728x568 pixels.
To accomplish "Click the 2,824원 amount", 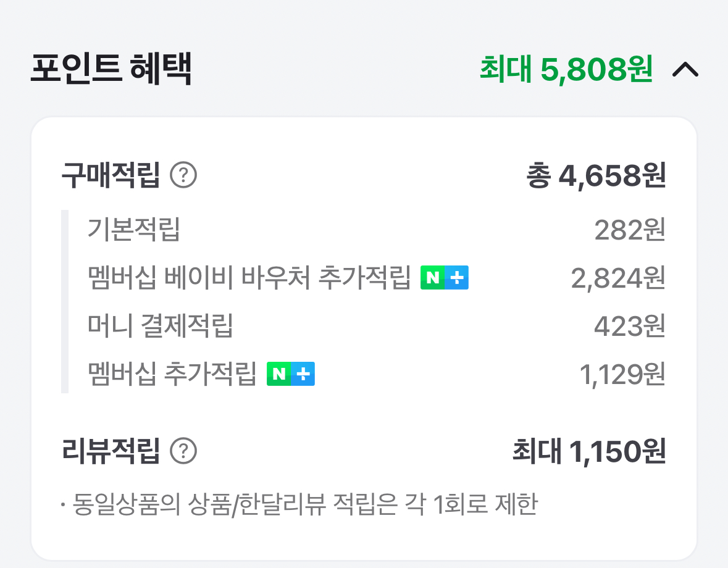I will click(617, 278).
